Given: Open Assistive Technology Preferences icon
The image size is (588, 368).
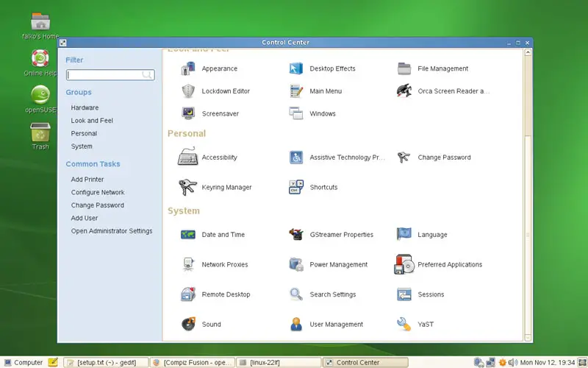Looking at the screenshot, I should tap(296, 158).
